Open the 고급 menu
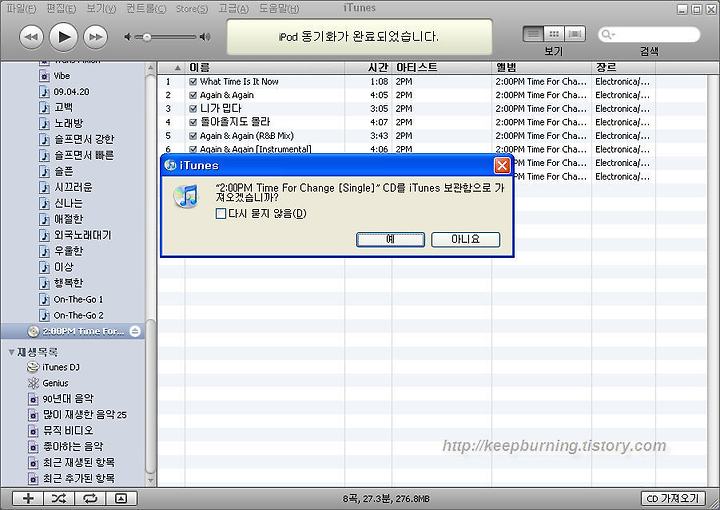This screenshot has height=510, width=720. (233, 8)
